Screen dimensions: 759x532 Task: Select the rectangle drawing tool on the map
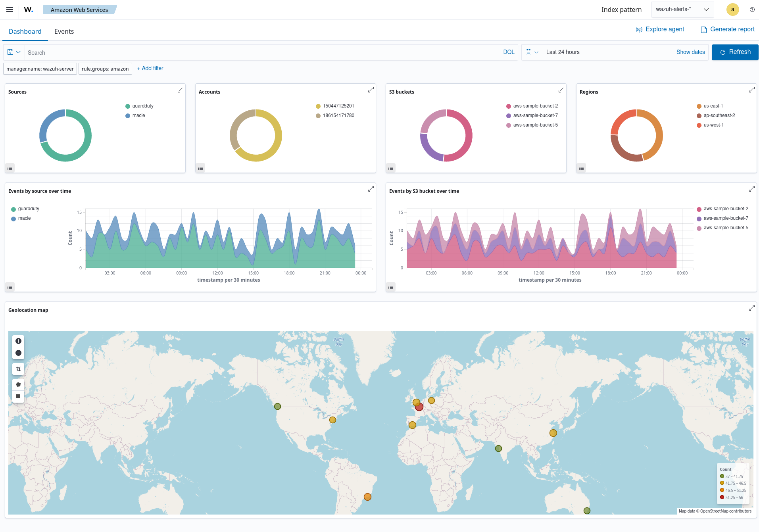coord(18,396)
